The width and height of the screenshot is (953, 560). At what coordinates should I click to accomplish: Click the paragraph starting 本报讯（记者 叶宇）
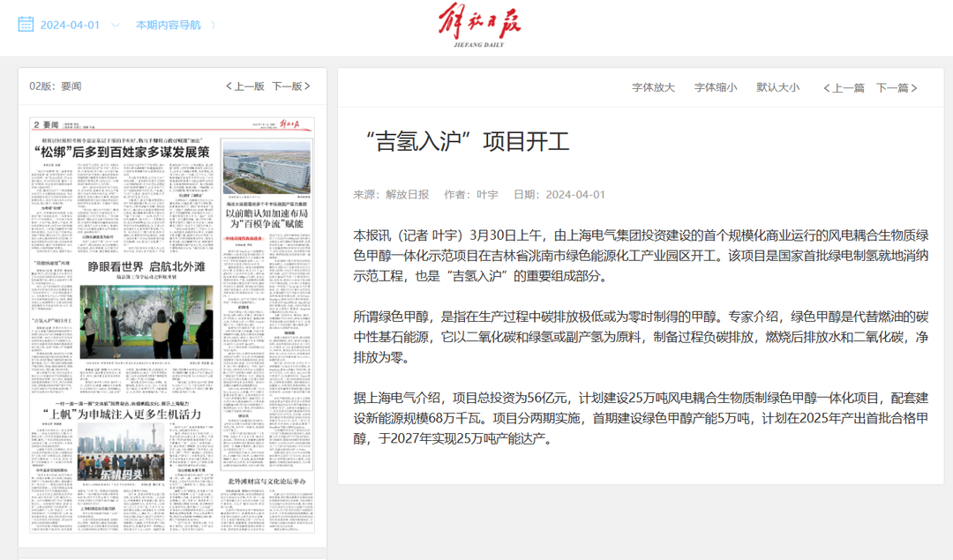[641, 256]
